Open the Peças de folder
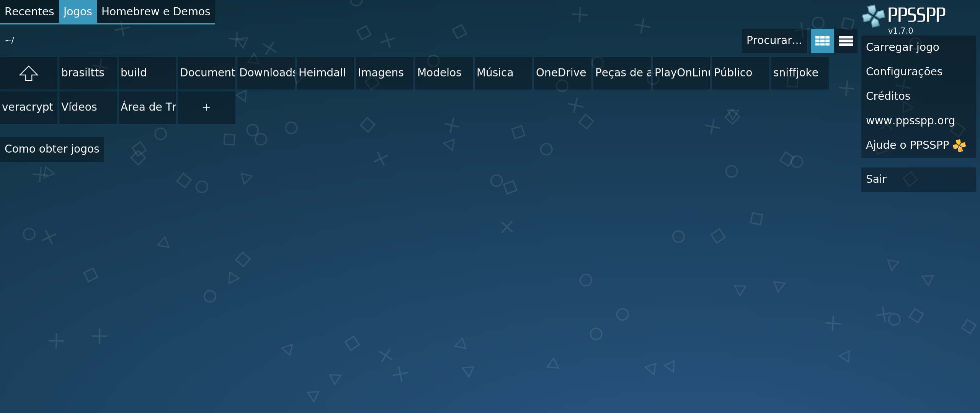The width and height of the screenshot is (980, 413). [622, 73]
